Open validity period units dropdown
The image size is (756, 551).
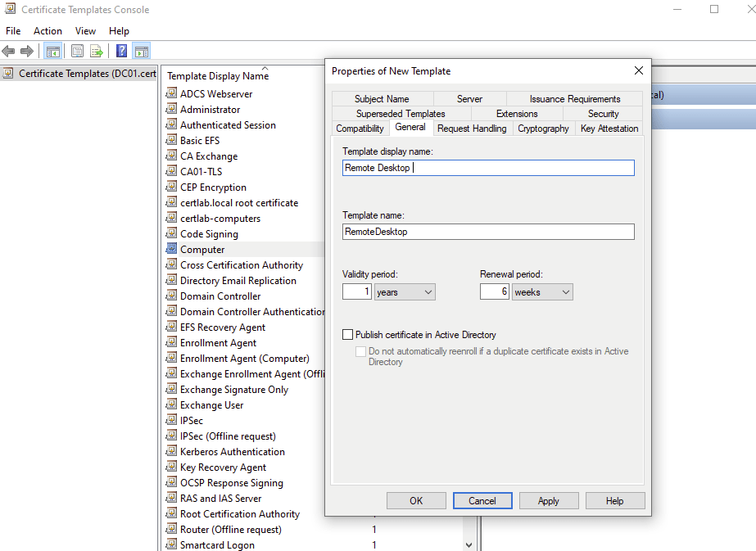click(405, 292)
